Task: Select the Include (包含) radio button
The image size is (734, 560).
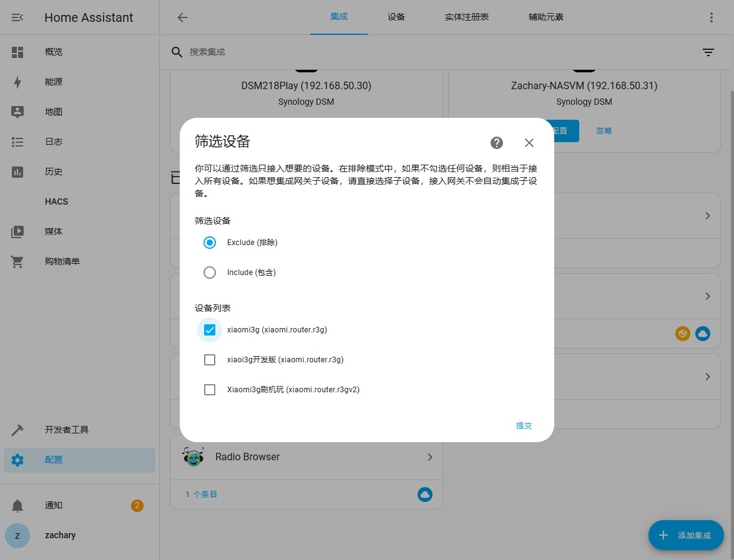Action: point(209,272)
